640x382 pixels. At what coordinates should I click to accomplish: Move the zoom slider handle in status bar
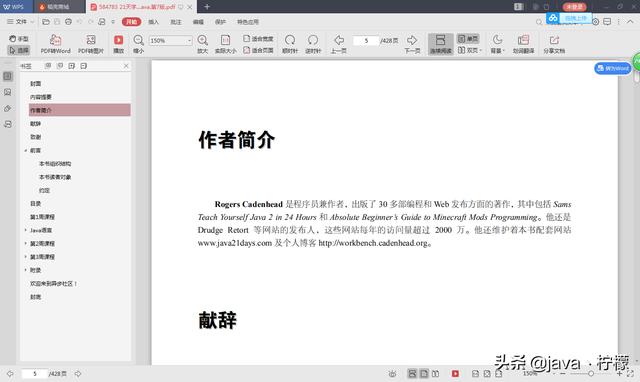pyautogui.click(x=591, y=373)
